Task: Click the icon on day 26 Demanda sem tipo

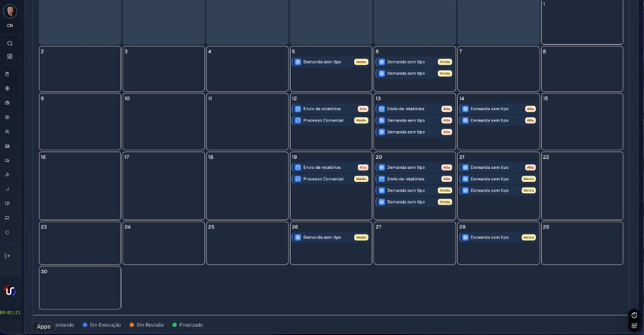Action: (297, 237)
